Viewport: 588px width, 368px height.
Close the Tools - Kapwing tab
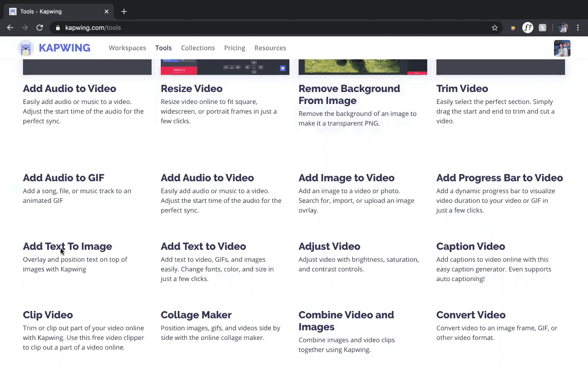107,11
